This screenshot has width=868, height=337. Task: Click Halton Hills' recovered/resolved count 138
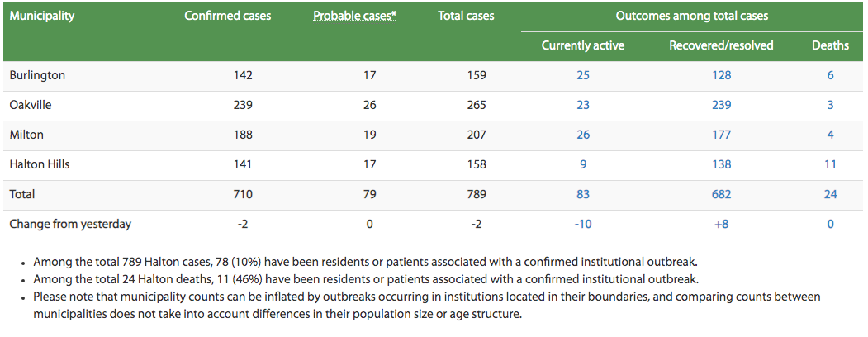[721, 164]
